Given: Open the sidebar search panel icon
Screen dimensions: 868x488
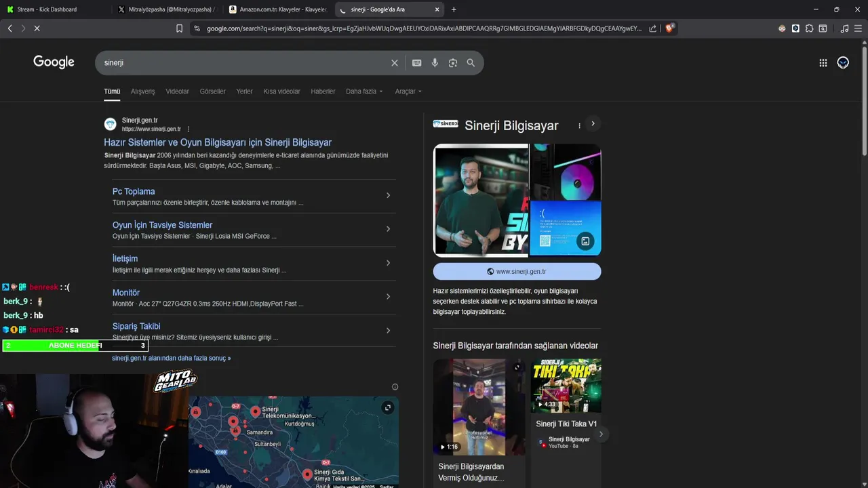Looking at the screenshot, I should [x=823, y=28].
